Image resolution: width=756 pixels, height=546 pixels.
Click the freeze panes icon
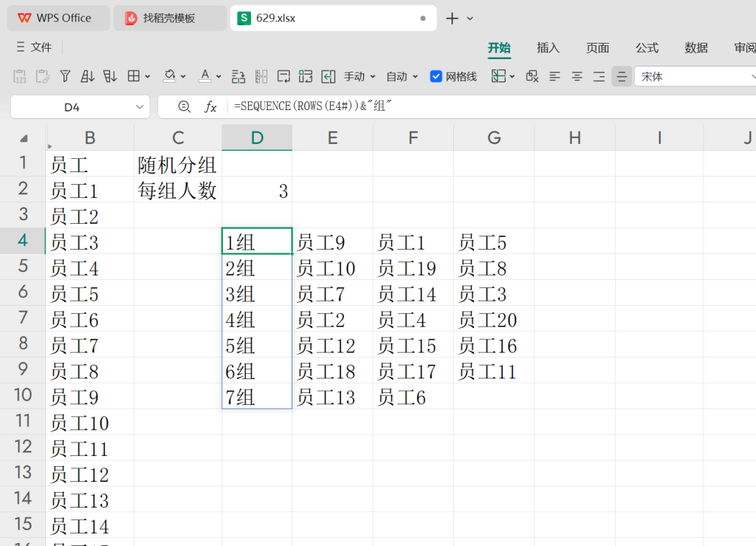tap(498, 76)
